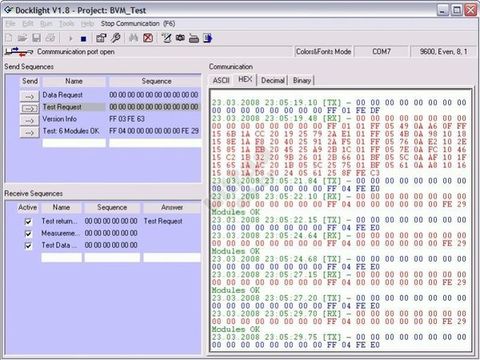The height and width of the screenshot is (360, 480).
Task: Switch to the Decimal tab
Action: point(273,80)
